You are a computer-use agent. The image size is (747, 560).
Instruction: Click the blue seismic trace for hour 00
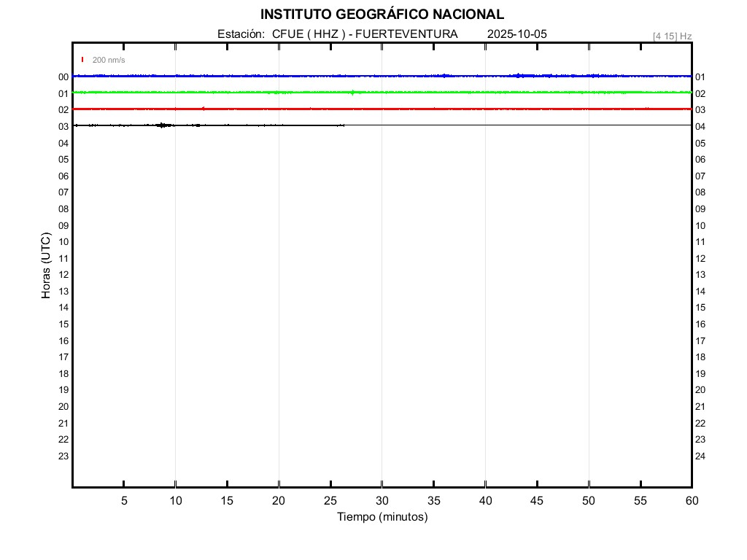pyautogui.click(x=292, y=76)
